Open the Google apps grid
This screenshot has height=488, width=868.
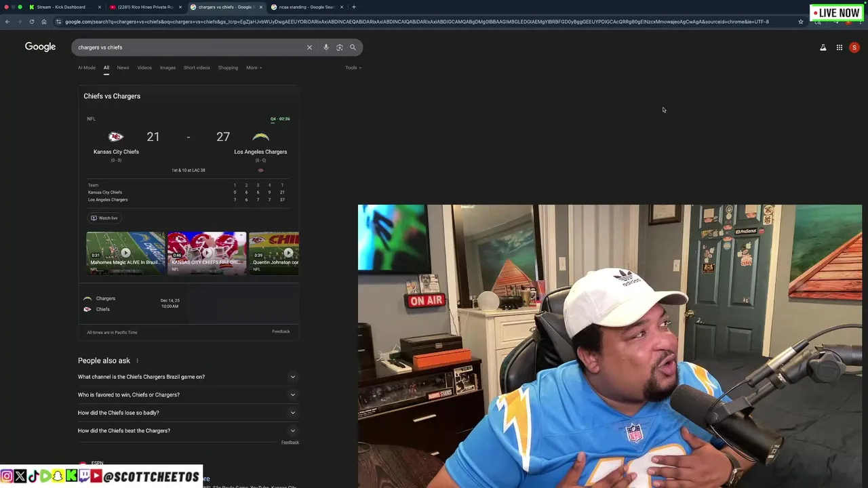840,47
